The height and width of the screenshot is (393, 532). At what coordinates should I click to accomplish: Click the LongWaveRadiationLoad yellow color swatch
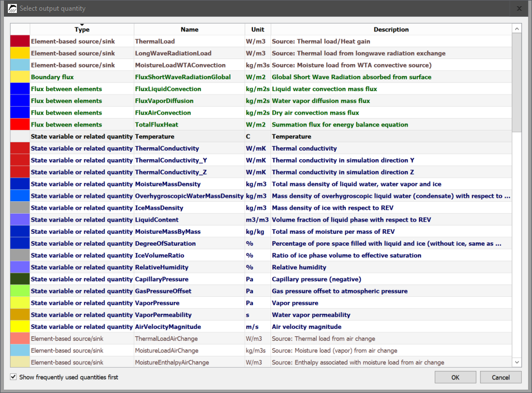click(x=20, y=53)
